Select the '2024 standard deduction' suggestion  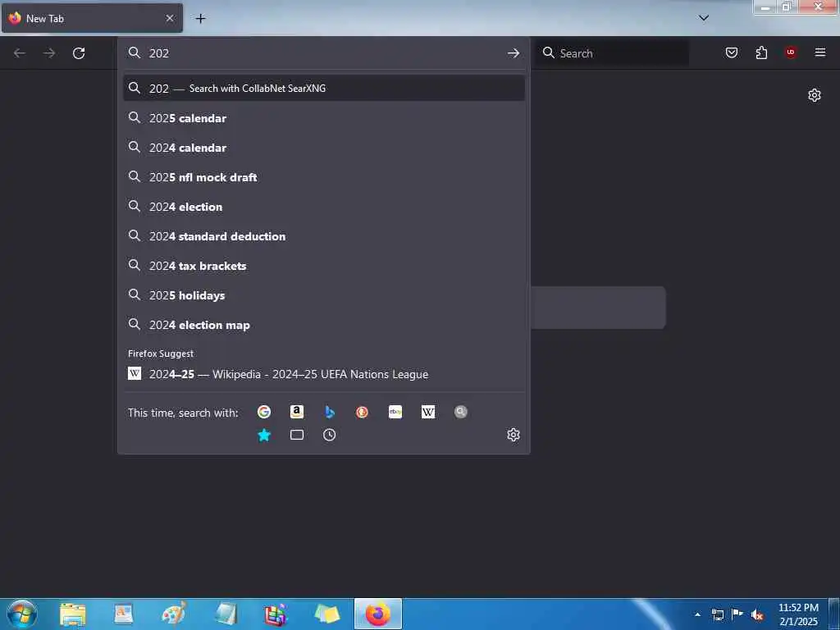point(323,236)
